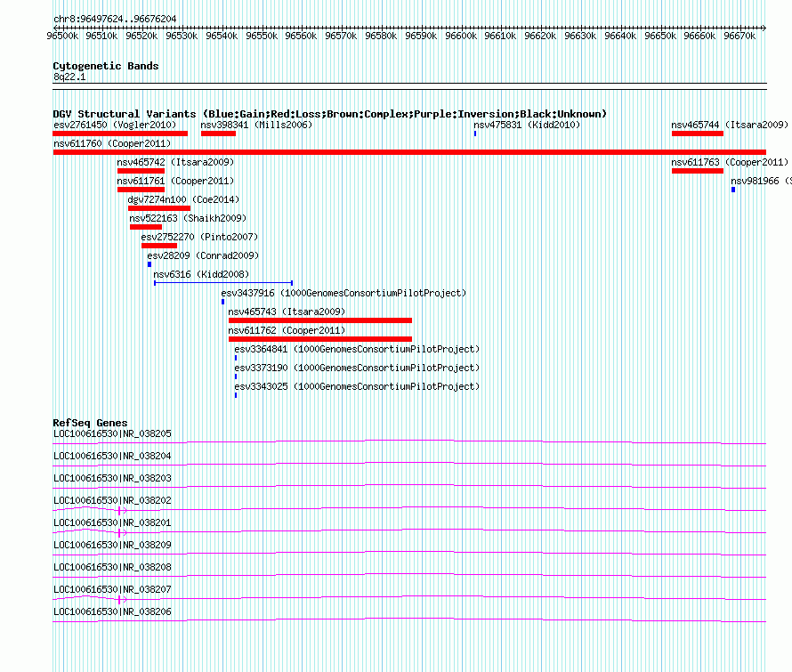Open LOC100616530|NR_038207 transcript

click(x=112, y=589)
